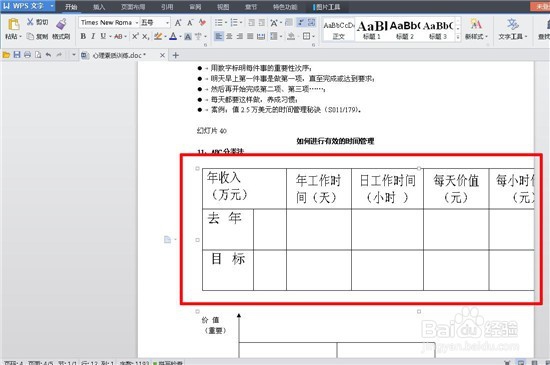Apply subscript formatting
Image resolution: width=550 pixels, height=365 pixels.
[x=146, y=36]
